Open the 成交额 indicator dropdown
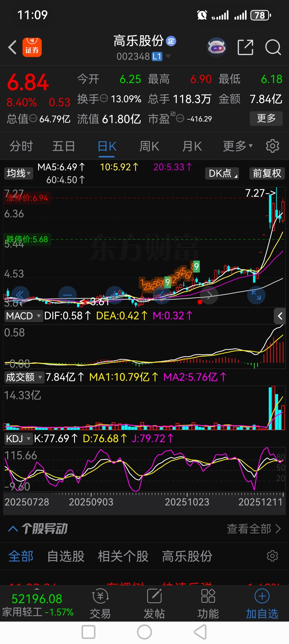 24,377
